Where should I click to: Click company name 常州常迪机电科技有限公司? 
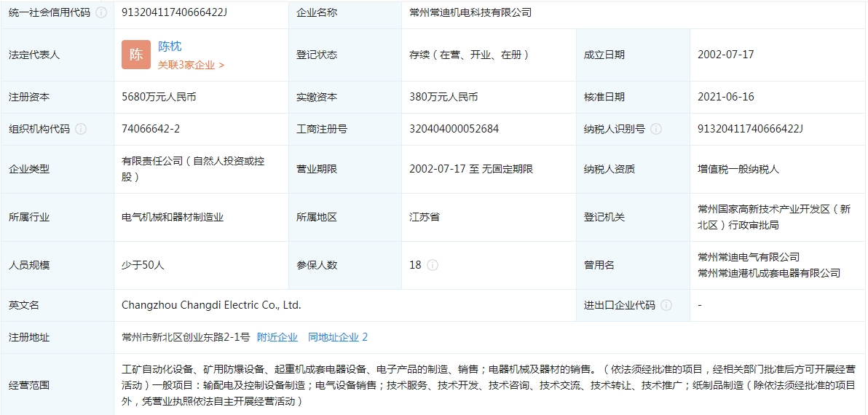(470, 13)
